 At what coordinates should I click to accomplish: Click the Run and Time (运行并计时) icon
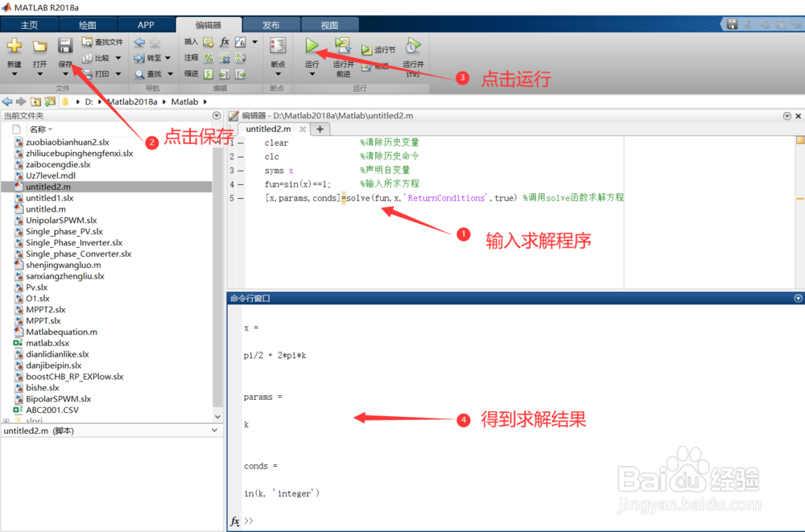413,46
